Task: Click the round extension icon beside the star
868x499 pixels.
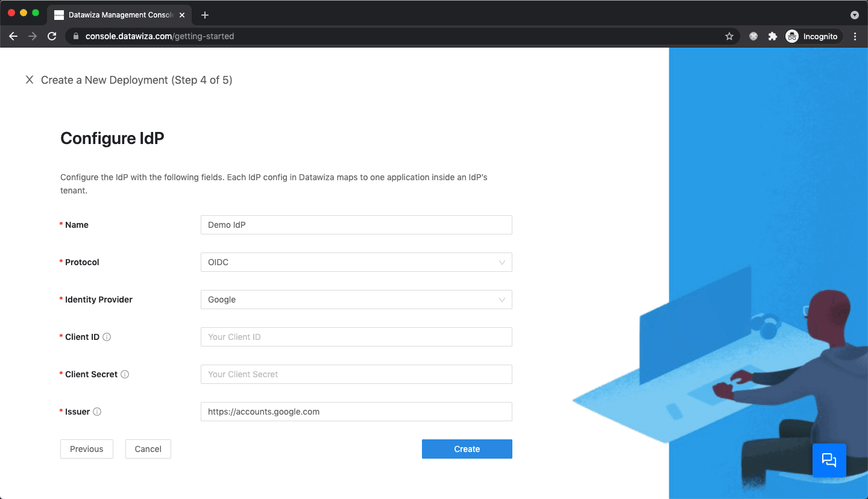Action: pos(753,36)
